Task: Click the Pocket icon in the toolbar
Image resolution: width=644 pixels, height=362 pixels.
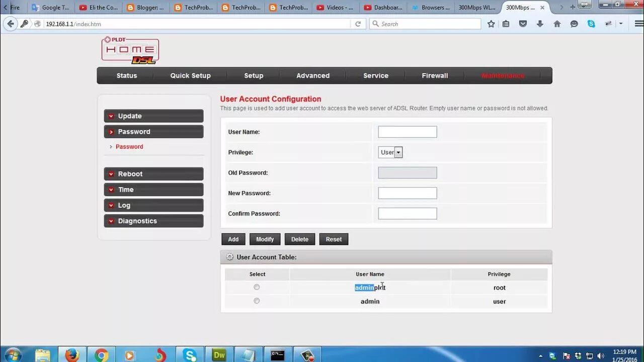Action: pos(523,24)
